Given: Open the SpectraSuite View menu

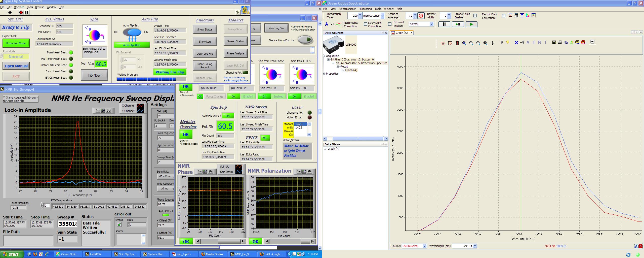Looking at the screenshot, I should (333, 9).
